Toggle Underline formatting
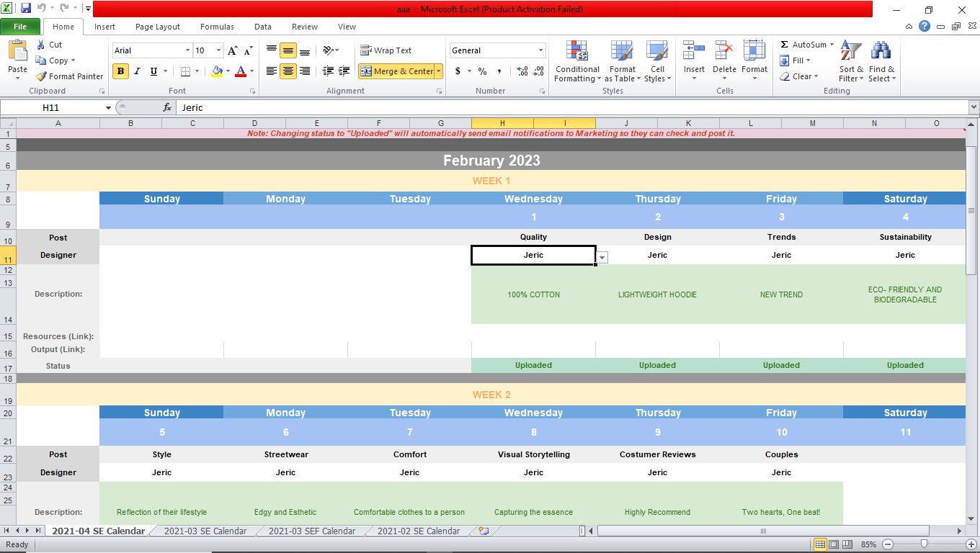The height and width of the screenshot is (553, 980). (x=153, y=71)
